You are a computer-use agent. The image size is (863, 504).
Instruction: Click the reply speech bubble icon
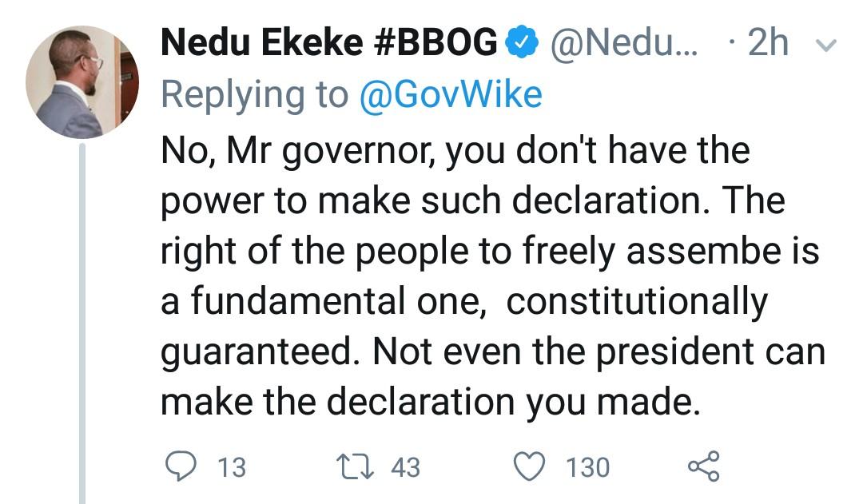pos(182,466)
